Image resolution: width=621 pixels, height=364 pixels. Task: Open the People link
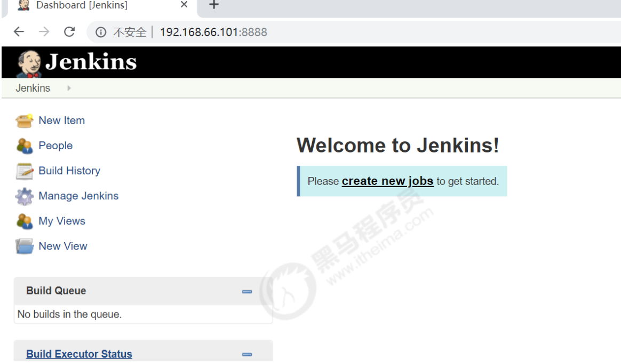pos(55,145)
